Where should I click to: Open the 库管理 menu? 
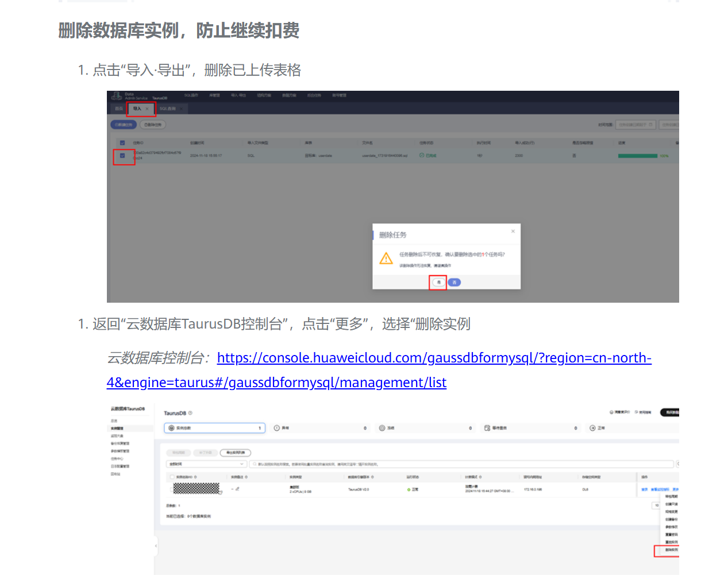coord(214,95)
